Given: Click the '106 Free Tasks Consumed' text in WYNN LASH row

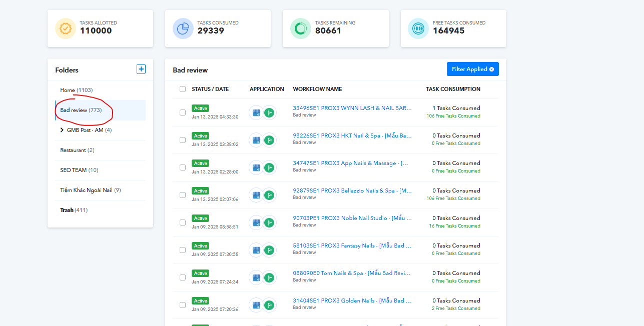Looking at the screenshot, I should 453,116.
